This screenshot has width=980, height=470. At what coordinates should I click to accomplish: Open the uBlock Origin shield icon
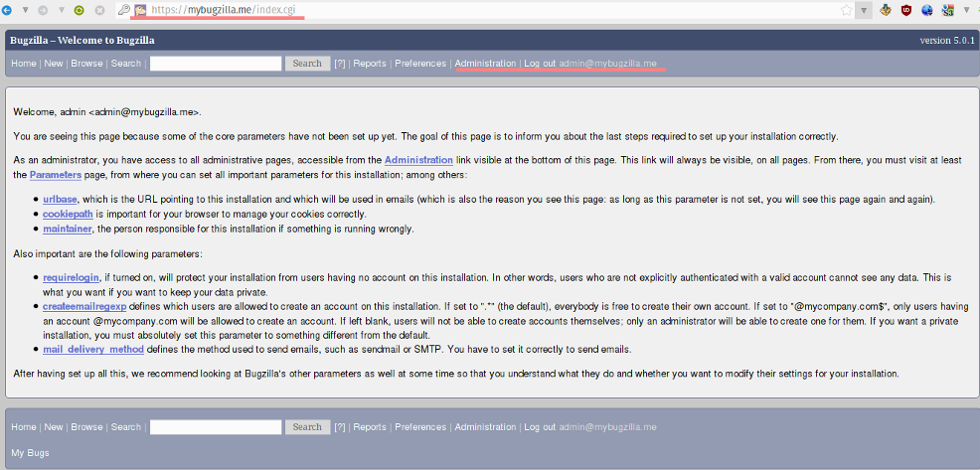[x=905, y=10]
